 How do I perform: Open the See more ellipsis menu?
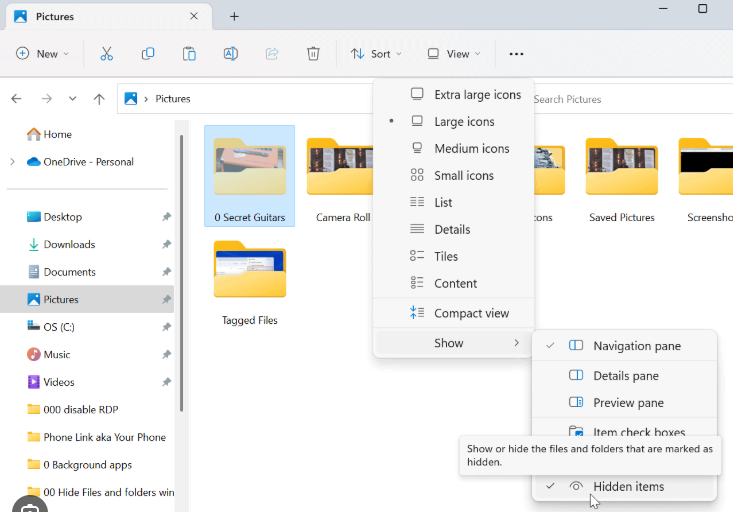pos(516,54)
